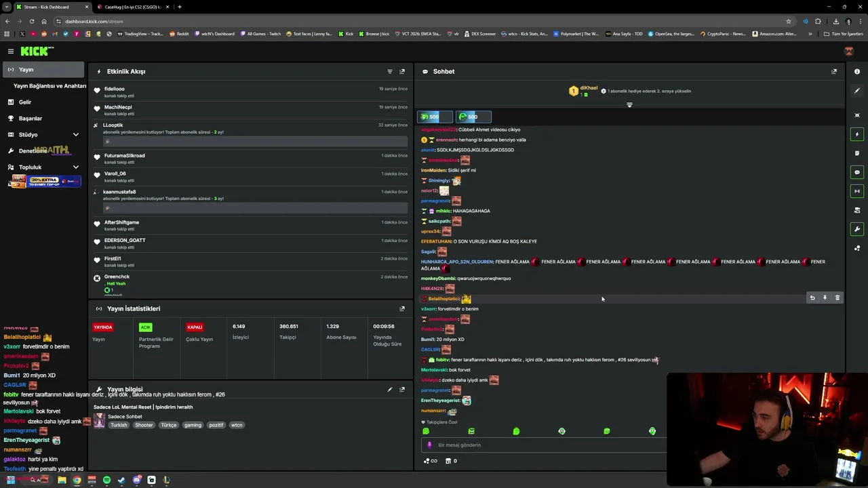Edit stream info with the pencil icon

pyautogui.click(x=390, y=390)
